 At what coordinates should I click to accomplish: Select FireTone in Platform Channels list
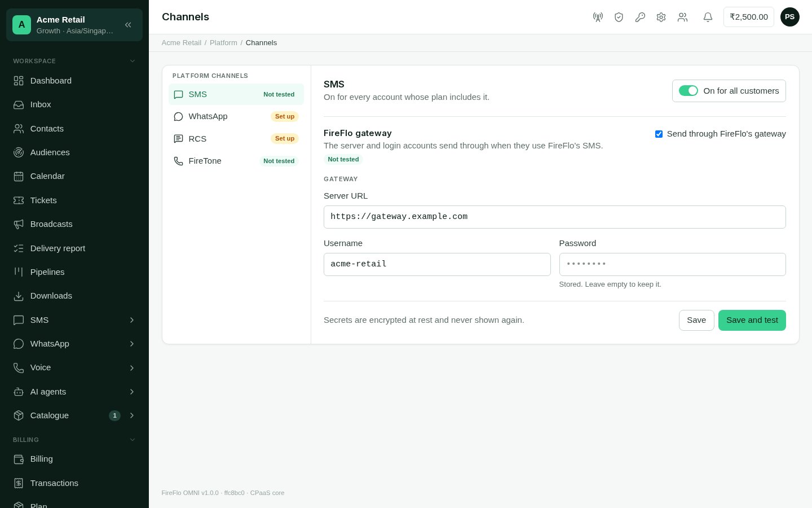[236, 161]
